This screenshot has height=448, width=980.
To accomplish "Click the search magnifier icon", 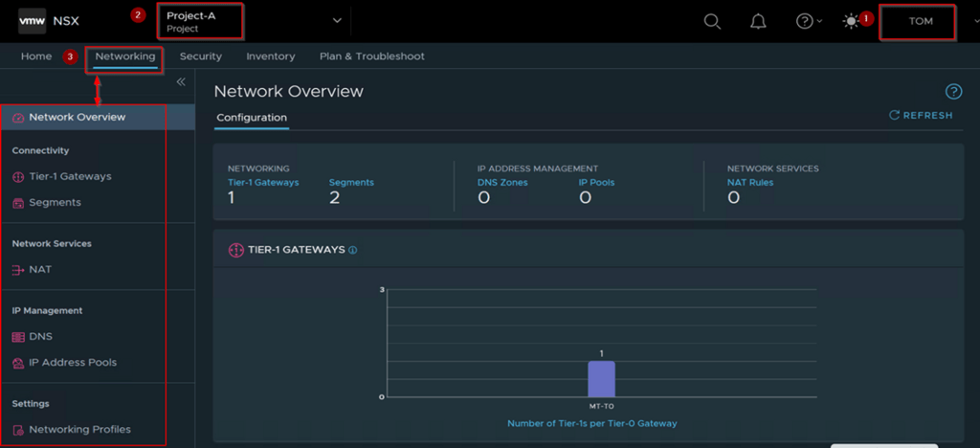I will point(712,21).
